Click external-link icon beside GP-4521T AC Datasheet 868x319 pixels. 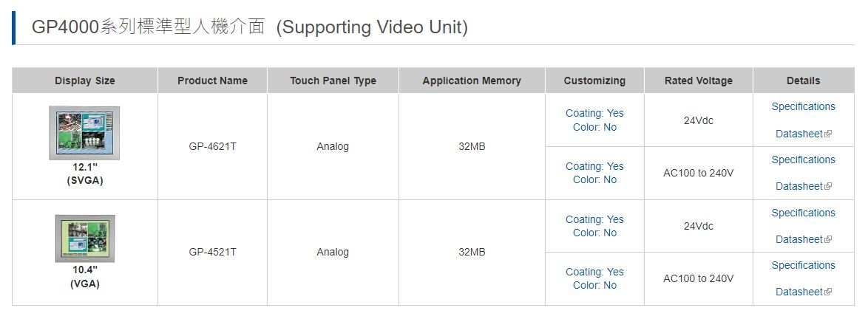pyautogui.click(x=828, y=292)
